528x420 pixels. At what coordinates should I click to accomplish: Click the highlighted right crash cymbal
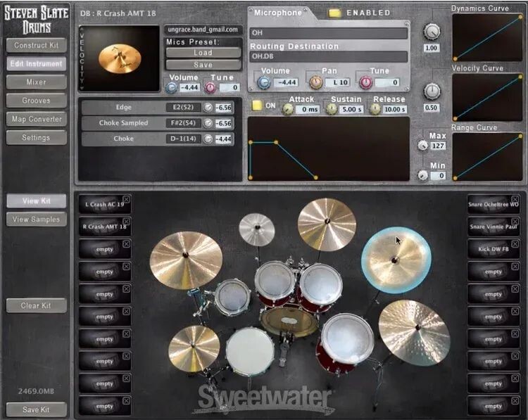[x=396, y=260]
